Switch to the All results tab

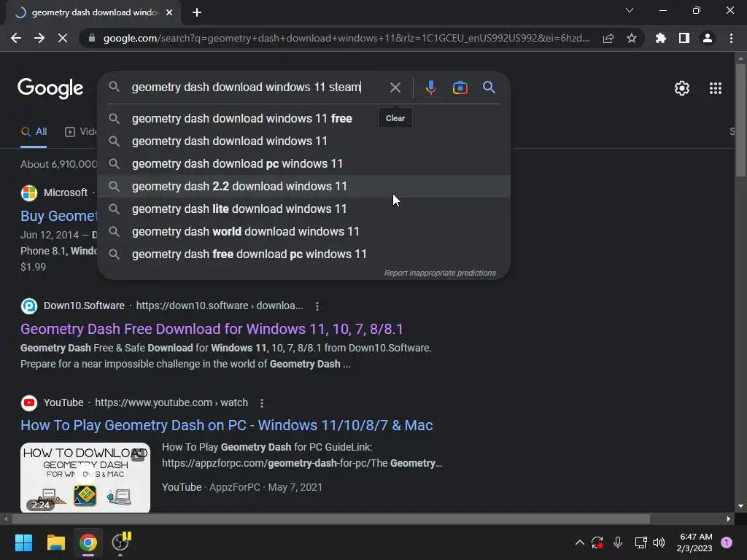click(34, 132)
